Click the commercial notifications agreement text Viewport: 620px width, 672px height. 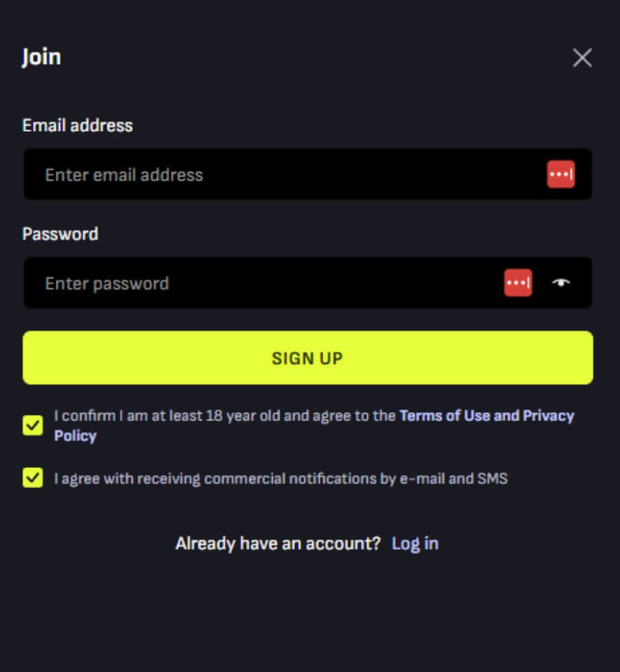[281, 478]
